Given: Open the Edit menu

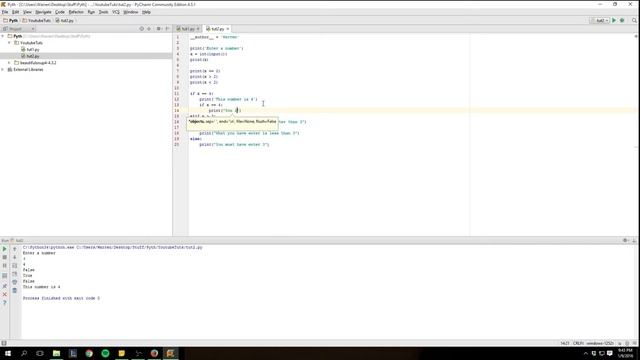Looking at the screenshot, I should click(x=16, y=12).
